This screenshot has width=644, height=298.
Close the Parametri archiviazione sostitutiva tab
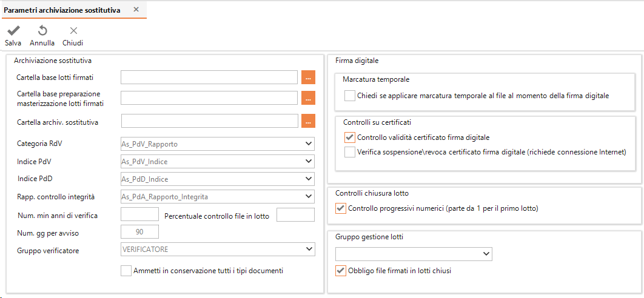tap(136, 10)
